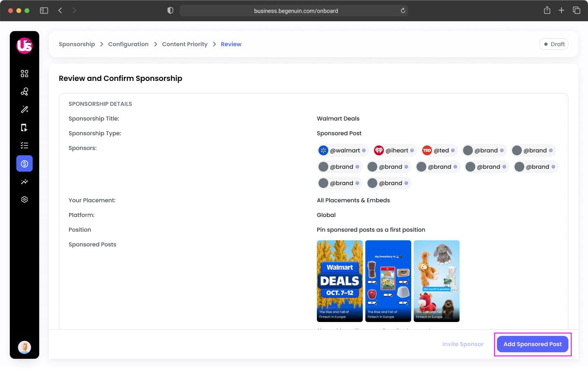Screen dimensions: 588x378
Task: Click the iHeart sponsor logo
Action: (x=379, y=150)
